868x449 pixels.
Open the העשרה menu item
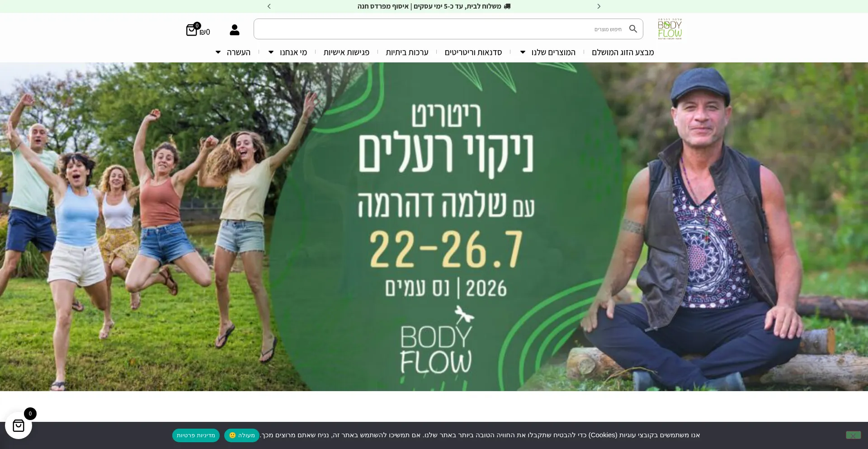238,52
